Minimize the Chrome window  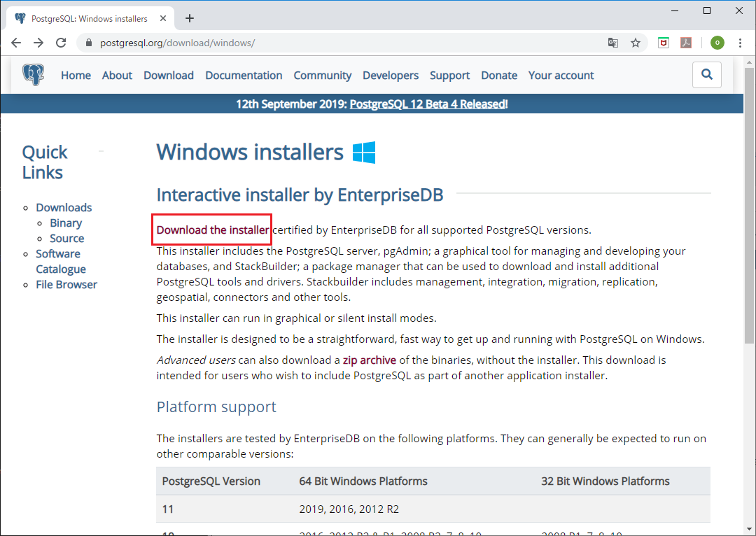click(x=675, y=10)
